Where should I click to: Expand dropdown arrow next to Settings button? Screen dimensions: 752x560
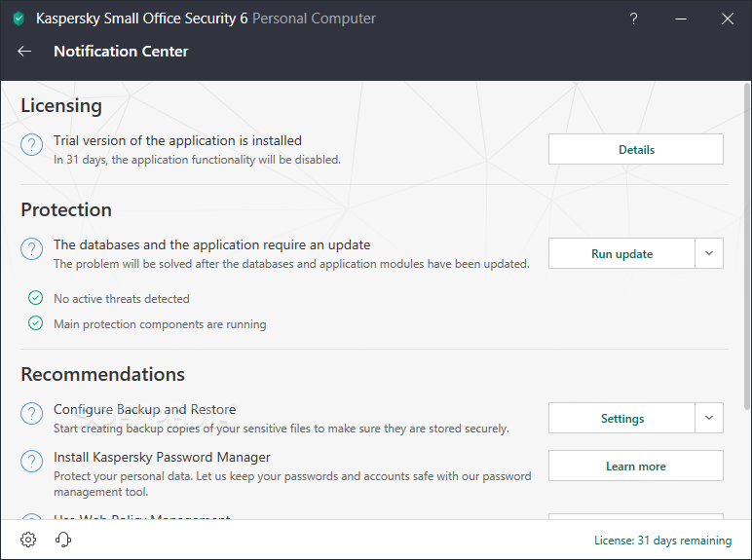click(x=709, y=418)
